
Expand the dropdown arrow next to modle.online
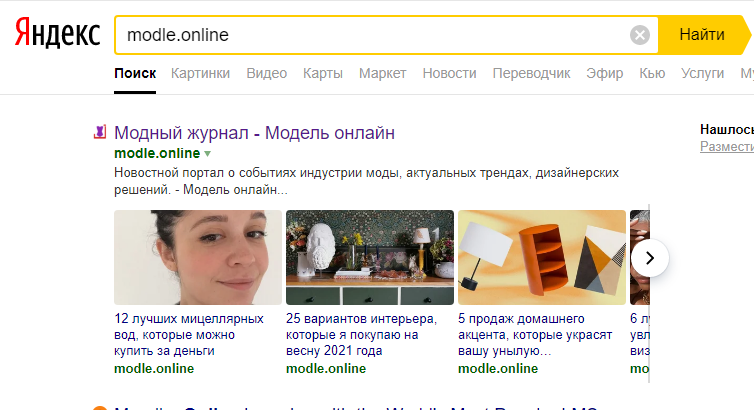point(208,154)
